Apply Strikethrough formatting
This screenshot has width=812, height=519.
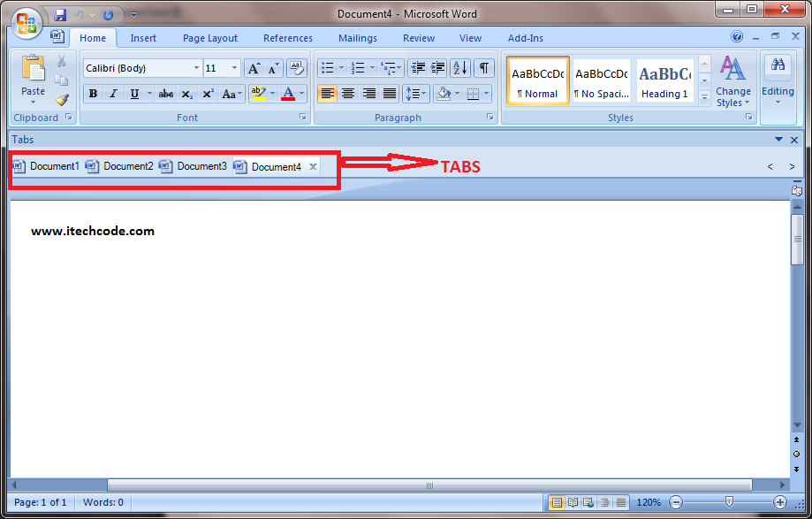[166, 94]
